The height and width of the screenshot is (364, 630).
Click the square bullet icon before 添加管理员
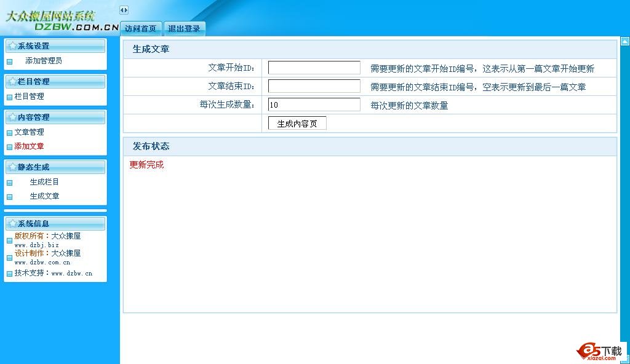10,62
